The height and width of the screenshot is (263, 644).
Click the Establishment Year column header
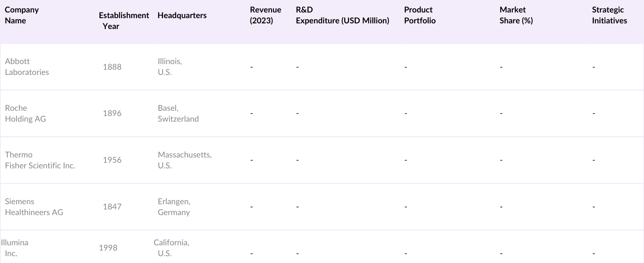tap(124, 21)
